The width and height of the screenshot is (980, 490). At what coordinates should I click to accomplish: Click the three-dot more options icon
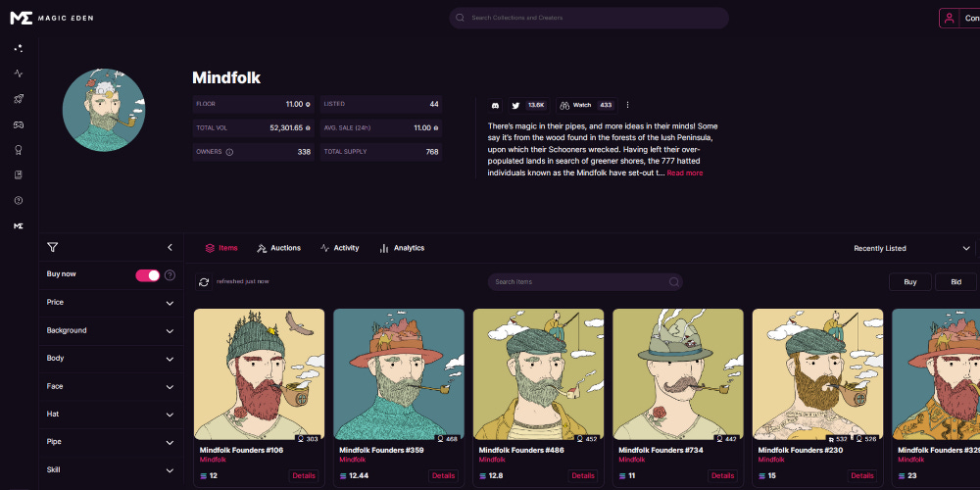(627, 105)
